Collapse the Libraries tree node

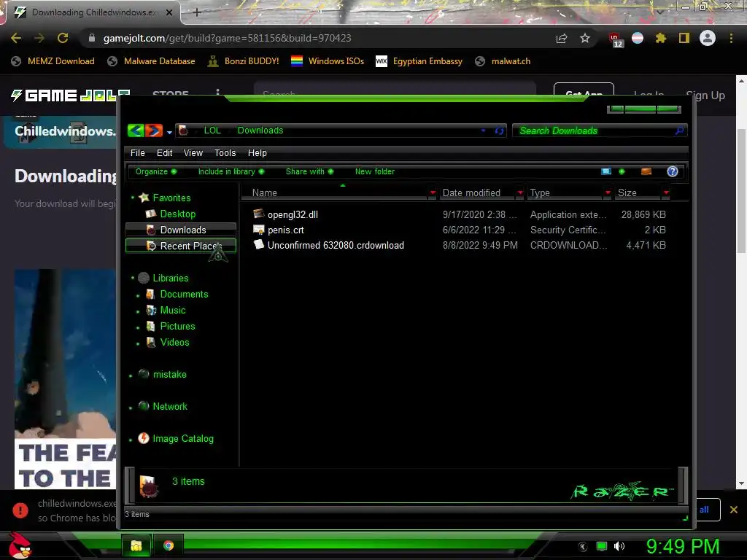click(133, 278)
